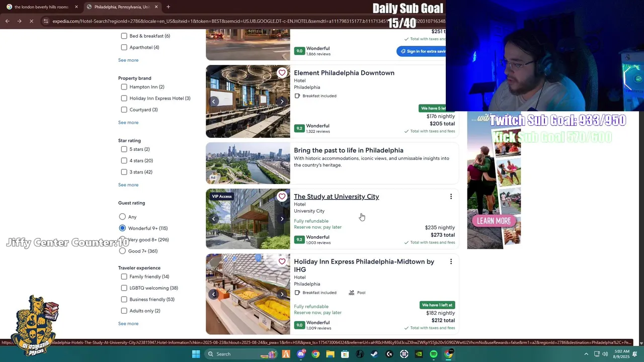Screen dimensions: 644x362
Task: Open Microsoft Store from taskbar
Action: 345,354
